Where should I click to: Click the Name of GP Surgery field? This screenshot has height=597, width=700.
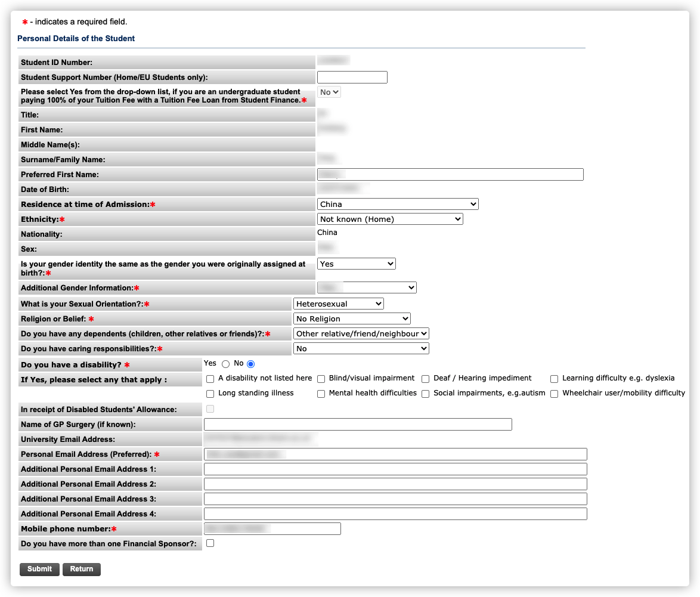[358, 424]
